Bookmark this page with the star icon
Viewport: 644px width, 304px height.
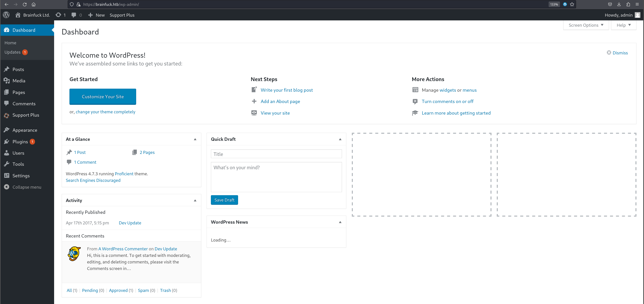pyautogui.click(x=572, y=4)
